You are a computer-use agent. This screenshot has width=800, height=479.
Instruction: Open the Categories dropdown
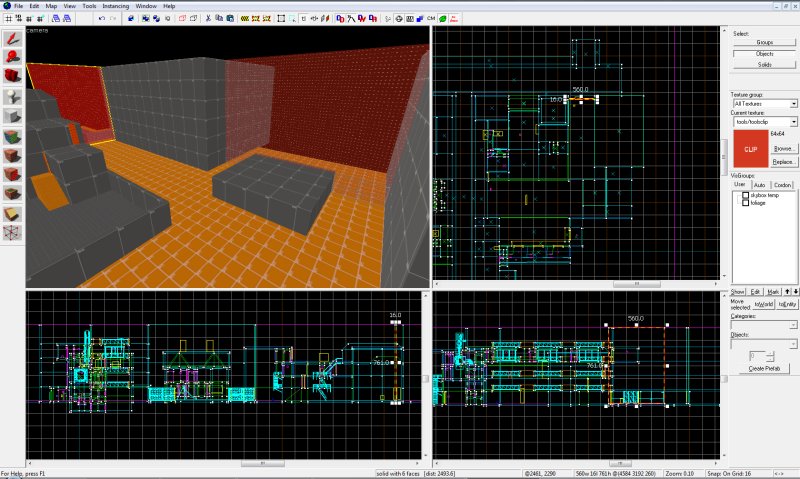point(764,325)
